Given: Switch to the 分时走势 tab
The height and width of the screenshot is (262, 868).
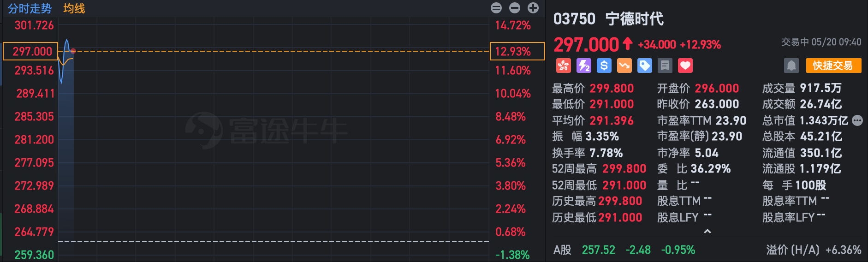Looking at the screenshot, I should point(30,9).
